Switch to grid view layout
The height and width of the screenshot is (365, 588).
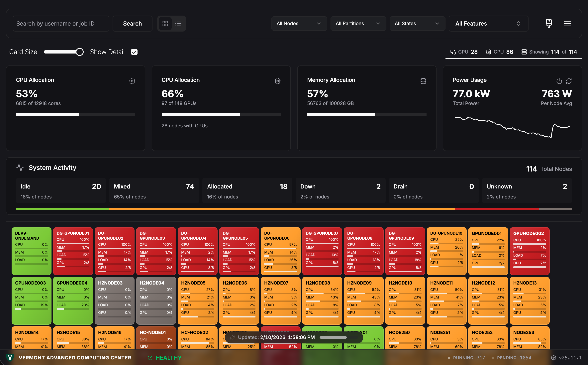165,23
